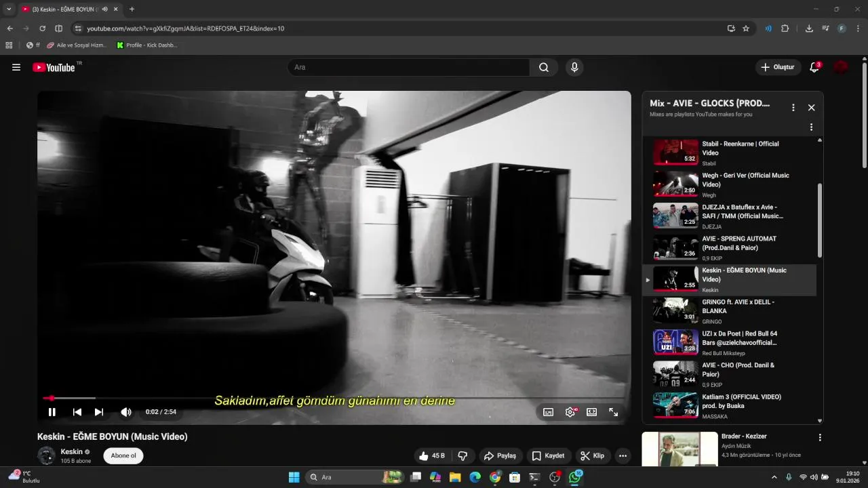Image resolution: width=868 pixels, height=488 pixels.
Task: Open options for Brader - Kezizer video
Action: [820, 438]
